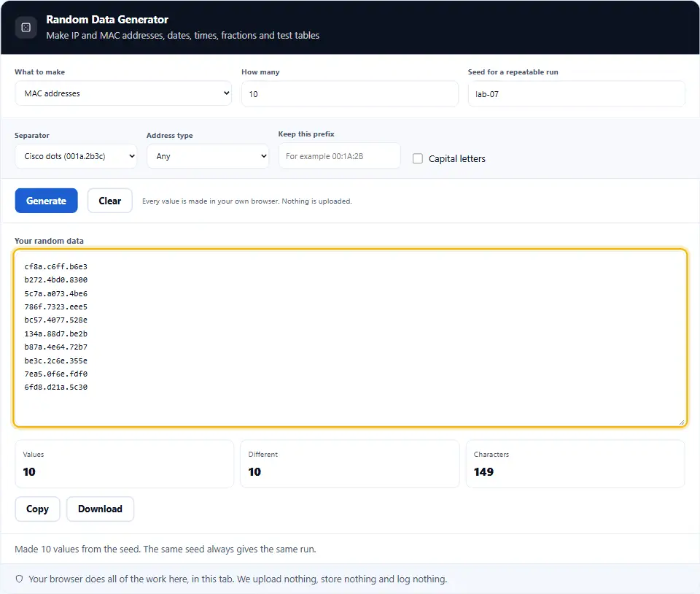
Task: Click the Clear button
Action: [x=110, y=201]
